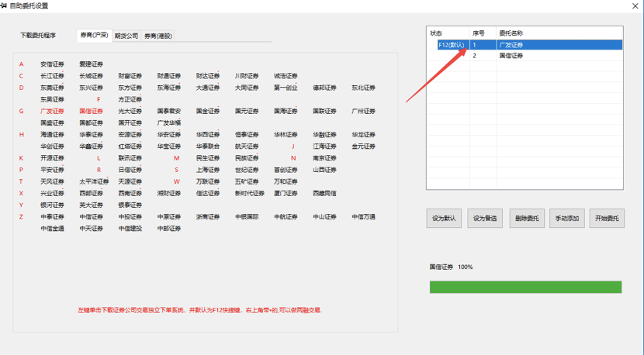The height and width of the screenshot is (355, 644).
Task: Switch to the 券商(沪深) tab
Action: (94, 36)
